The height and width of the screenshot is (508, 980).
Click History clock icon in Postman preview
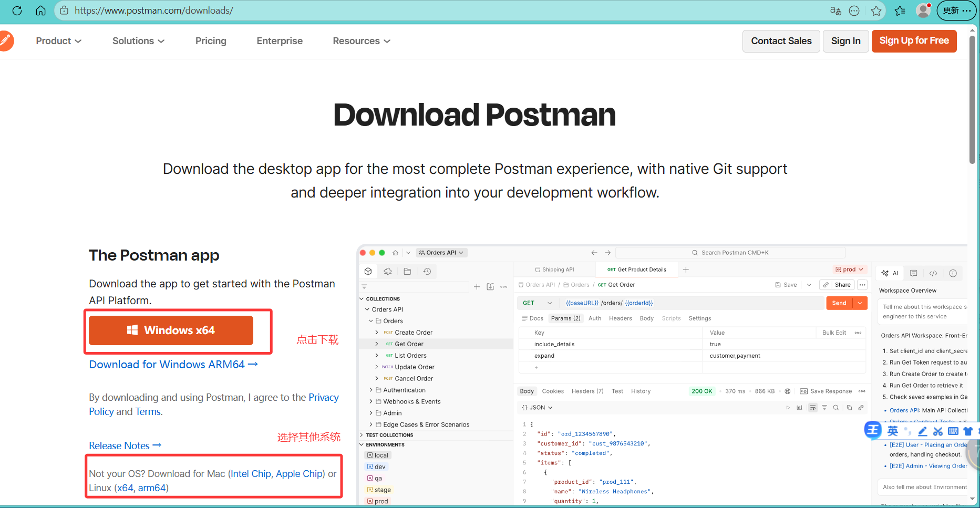tap(427, 272)
